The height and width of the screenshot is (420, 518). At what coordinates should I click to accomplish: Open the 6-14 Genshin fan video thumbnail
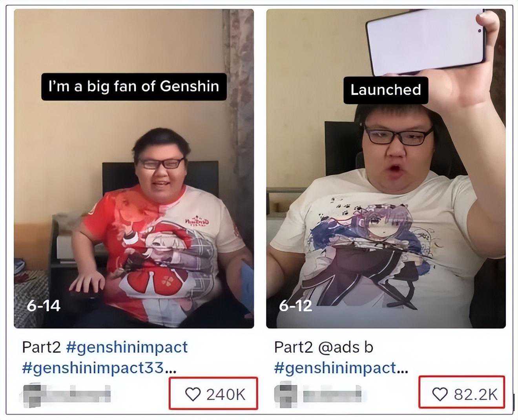(134, 169)
